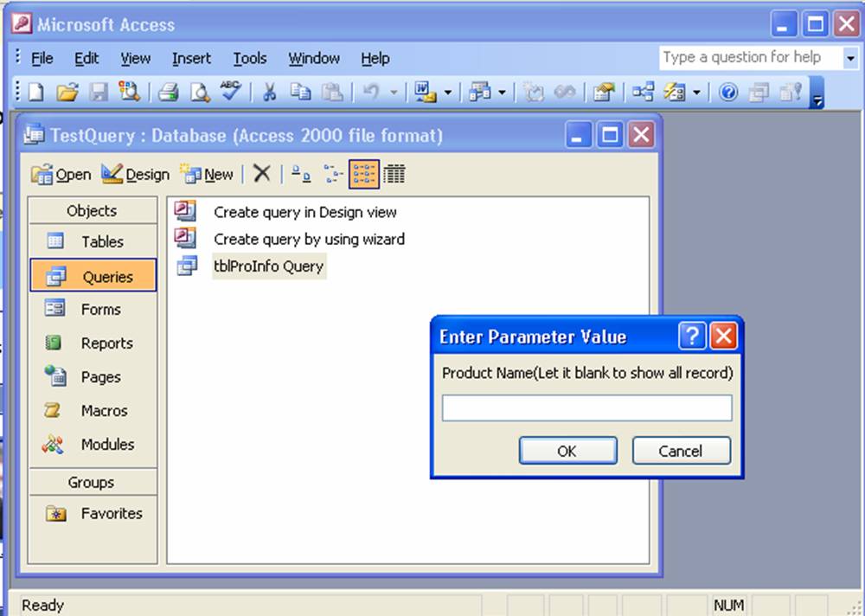The height and width of the screenshot is (616, 865).
Task: Switch to Small Icons view
Action: pos(333,174)
